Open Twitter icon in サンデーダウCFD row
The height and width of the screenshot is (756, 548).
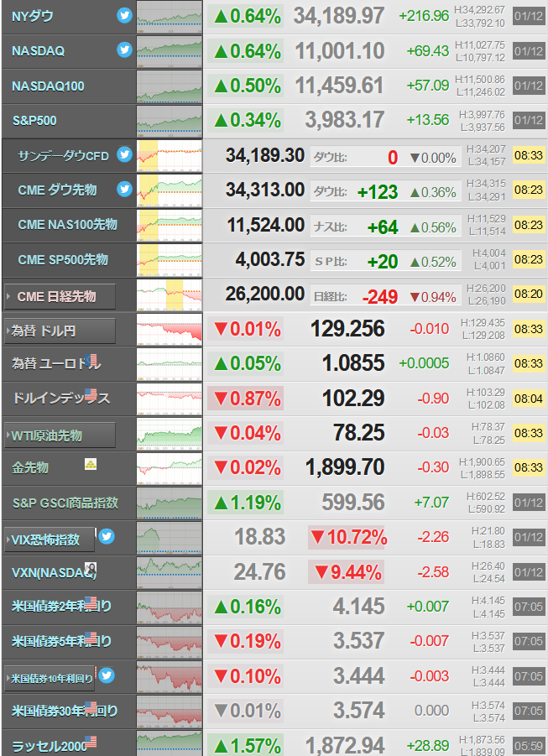point(124,154)
